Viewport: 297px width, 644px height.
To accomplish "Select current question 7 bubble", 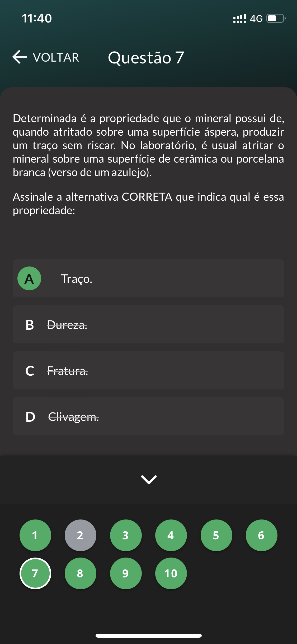I will pos(35,573).
